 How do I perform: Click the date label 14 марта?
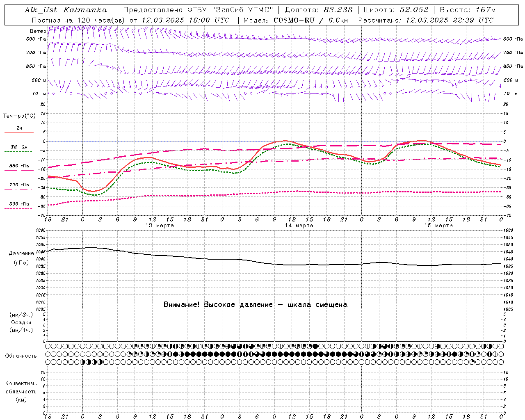[x=299, y=226]
